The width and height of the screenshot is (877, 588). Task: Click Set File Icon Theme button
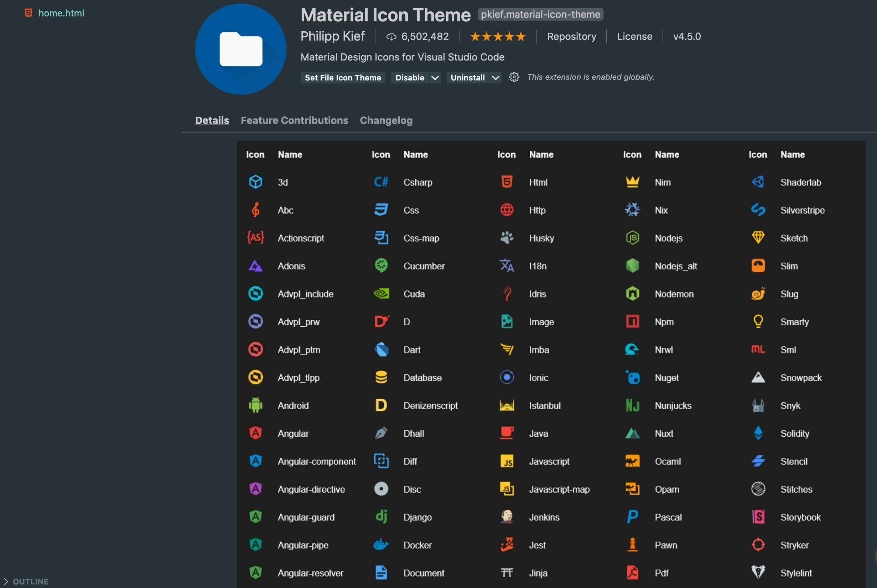tap(343, 78)
